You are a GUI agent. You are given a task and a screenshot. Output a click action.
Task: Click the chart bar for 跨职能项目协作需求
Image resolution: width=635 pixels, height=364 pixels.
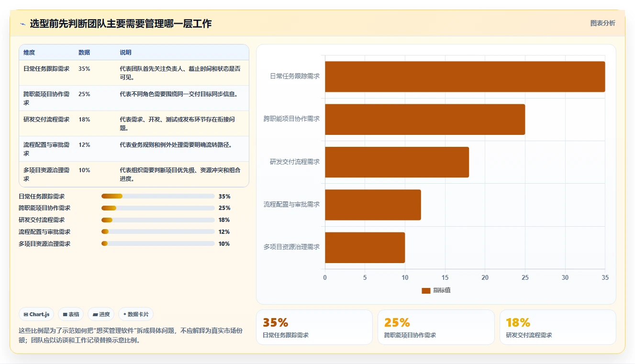click(x=425, y=119)
